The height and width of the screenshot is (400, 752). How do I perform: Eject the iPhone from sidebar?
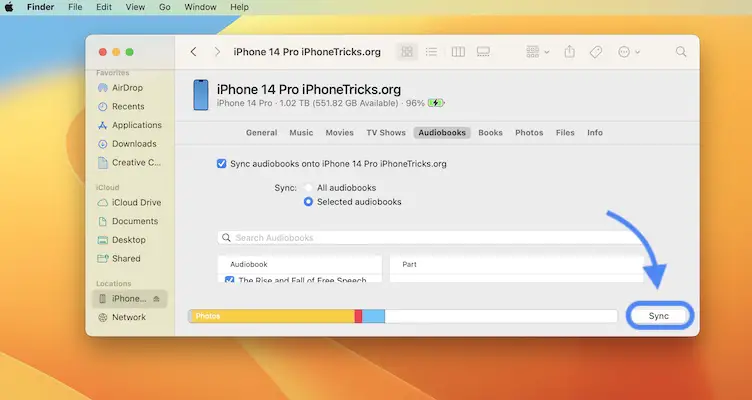(x=156, y=299)
